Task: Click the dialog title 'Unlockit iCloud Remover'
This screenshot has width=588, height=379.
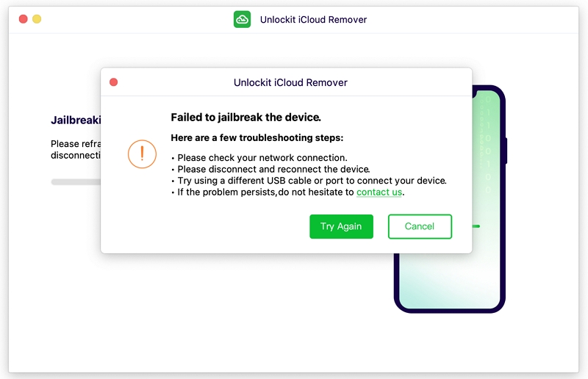Action: point(290,82)
